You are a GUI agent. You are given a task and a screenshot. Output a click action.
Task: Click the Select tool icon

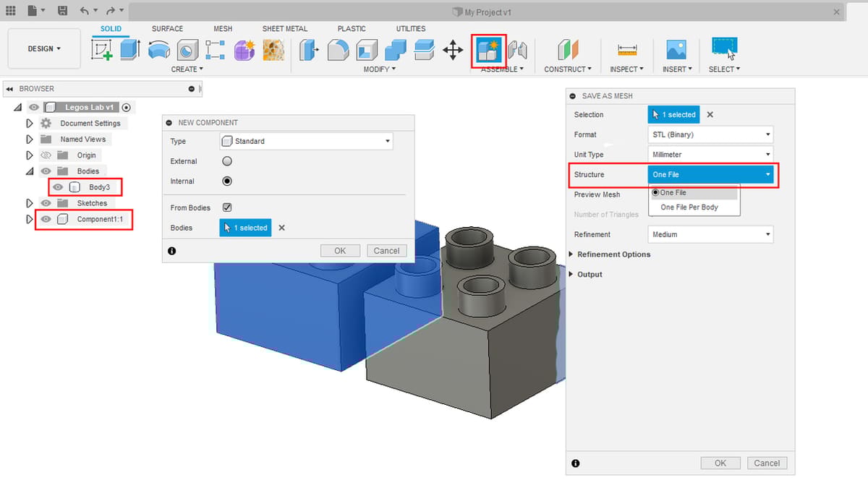click(x=724, y=48)
